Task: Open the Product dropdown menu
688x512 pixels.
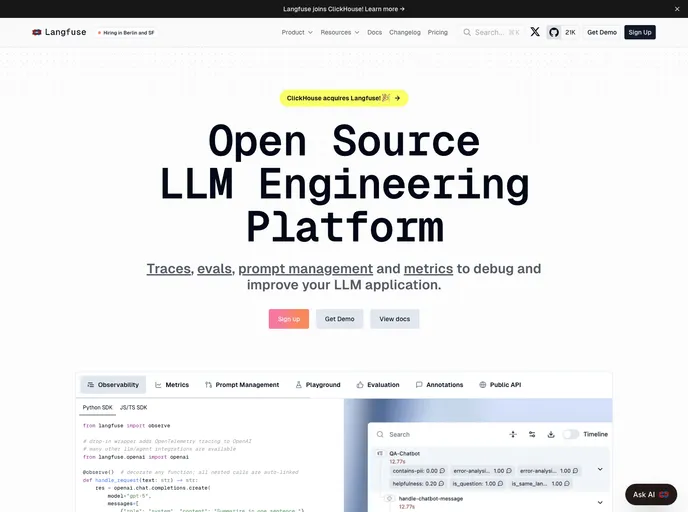Action: pos(297,32)
